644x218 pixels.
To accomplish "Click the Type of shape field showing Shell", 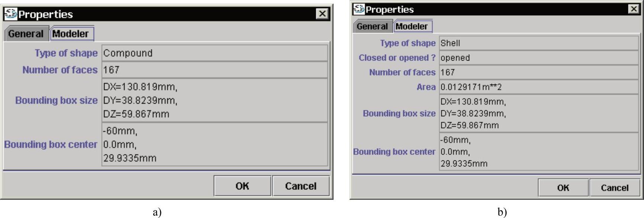I will click(x=538, y=43).
